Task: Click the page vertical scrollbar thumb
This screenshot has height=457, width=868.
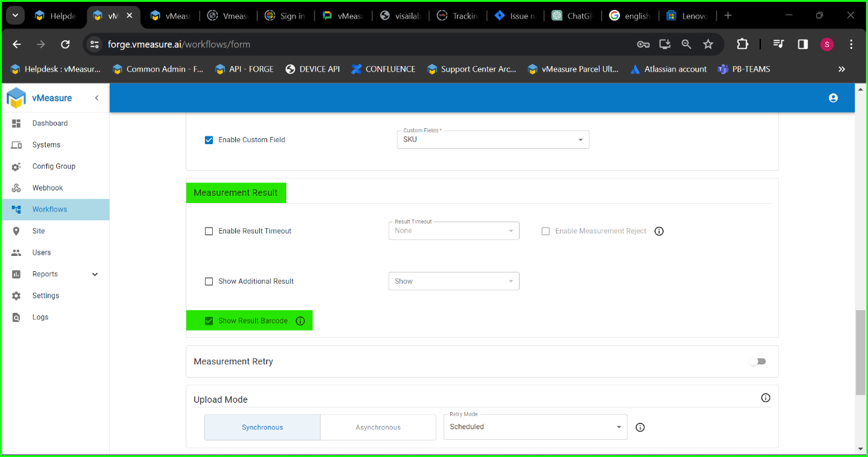Action: [x=860, y=352]
